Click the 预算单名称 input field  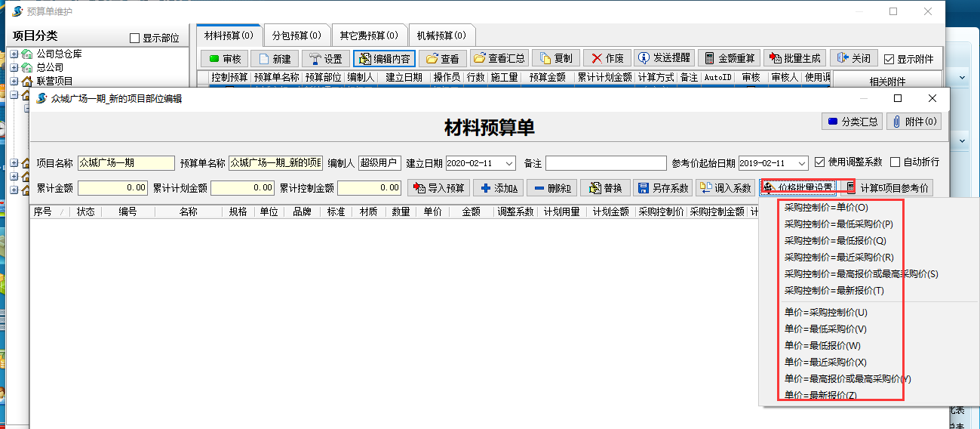tap(276, 163)
